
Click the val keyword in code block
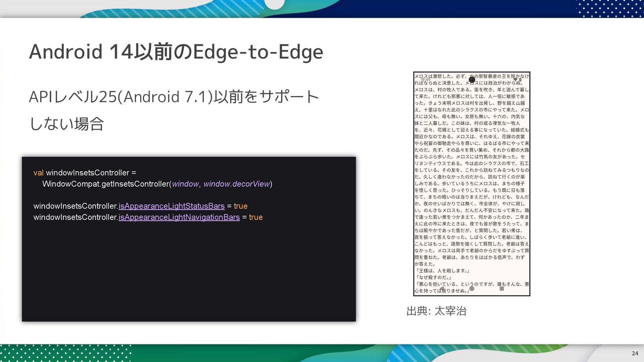pos(38,173)
